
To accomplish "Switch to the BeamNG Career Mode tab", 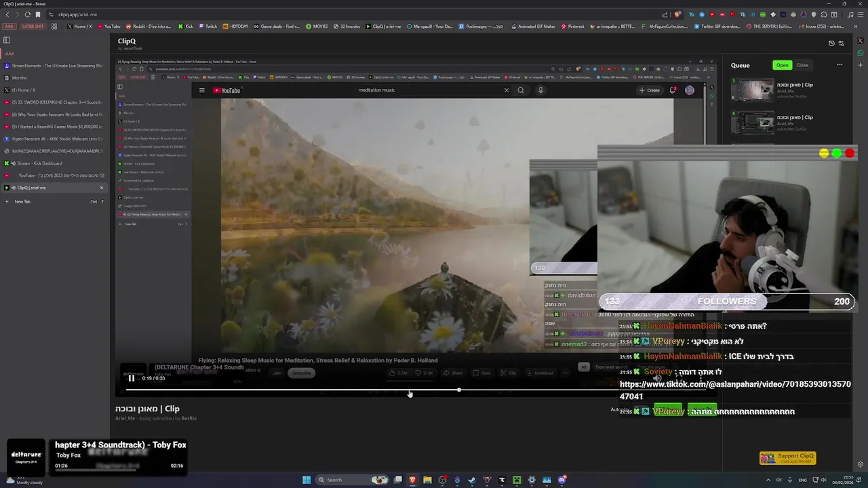I will (x=54, y=127).
